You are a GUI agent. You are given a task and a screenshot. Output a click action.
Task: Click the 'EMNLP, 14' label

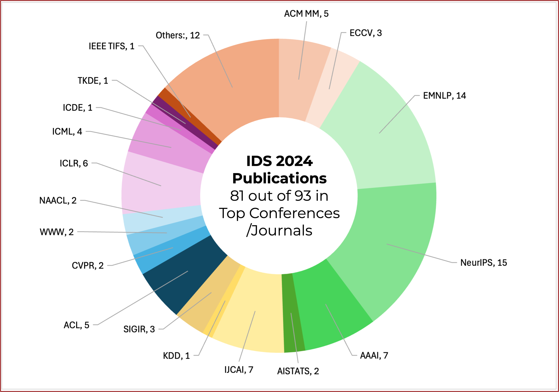point(444,96)
